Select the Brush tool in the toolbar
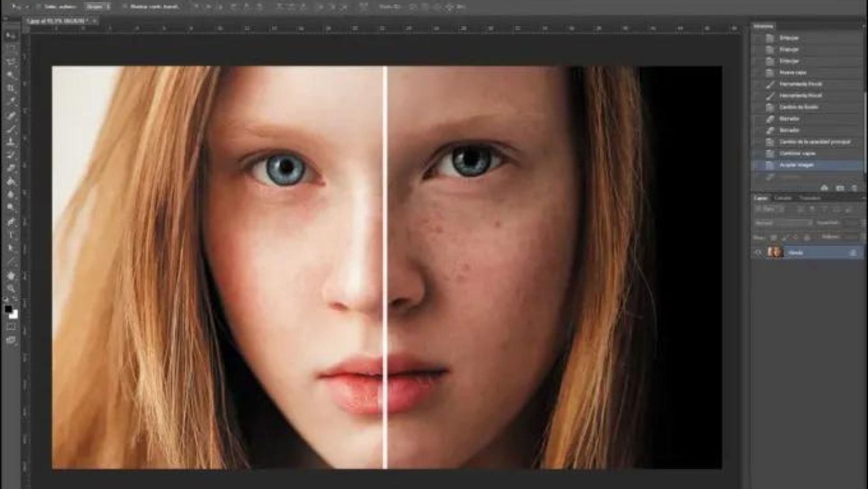Viewport: 868px width, 489px height. [x=11, y=129]
